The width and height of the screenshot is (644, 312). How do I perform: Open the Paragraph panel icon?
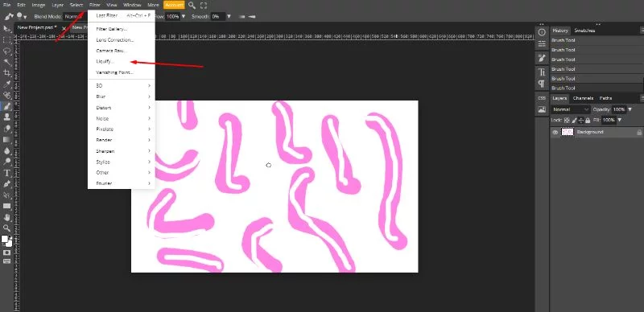[x=542, y=84]
